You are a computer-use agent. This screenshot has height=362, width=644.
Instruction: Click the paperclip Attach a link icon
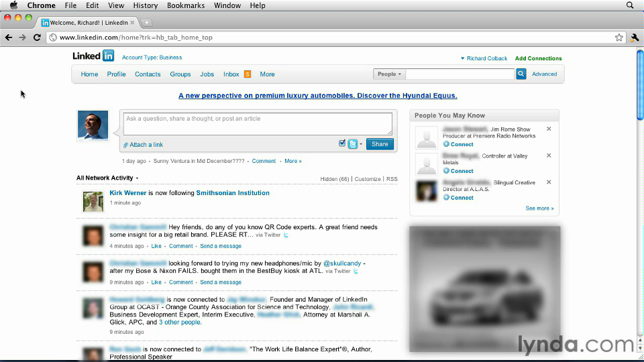(x=125, y=145)
